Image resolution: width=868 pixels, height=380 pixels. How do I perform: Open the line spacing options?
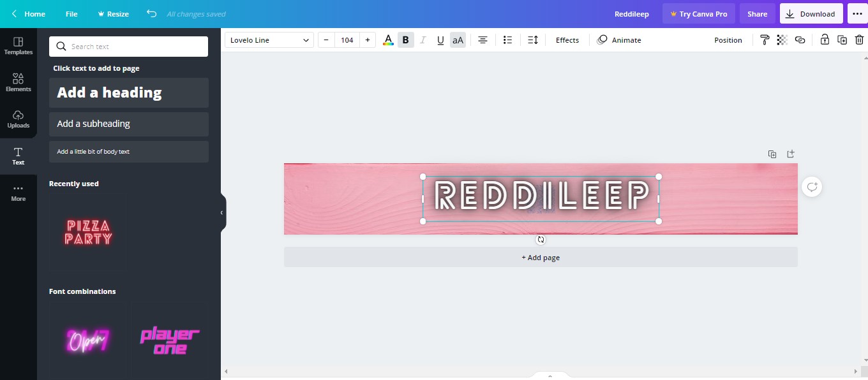(x=533, y=40)
